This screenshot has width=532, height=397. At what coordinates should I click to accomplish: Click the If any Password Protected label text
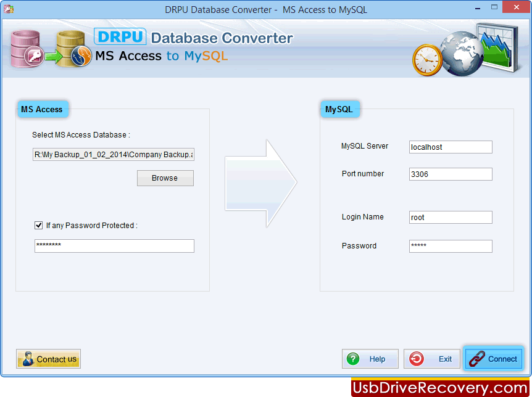tap(92, 226)
